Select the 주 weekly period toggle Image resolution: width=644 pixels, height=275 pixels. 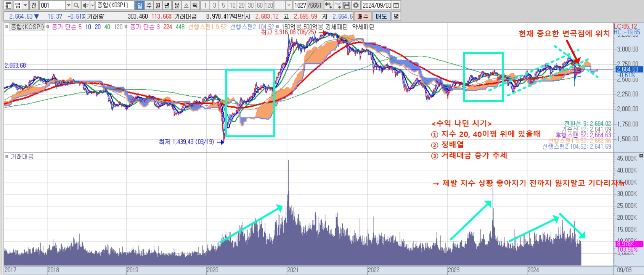(x=149, y=5)
